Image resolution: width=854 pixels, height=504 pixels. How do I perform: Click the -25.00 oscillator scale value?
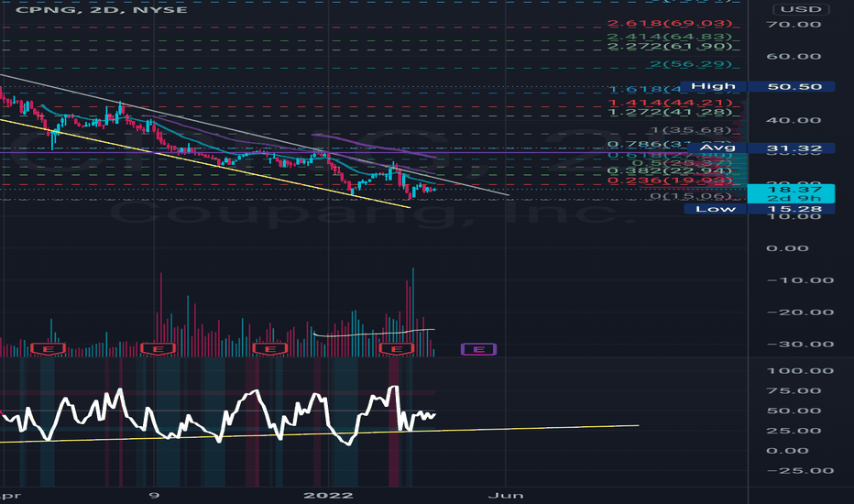800,471
